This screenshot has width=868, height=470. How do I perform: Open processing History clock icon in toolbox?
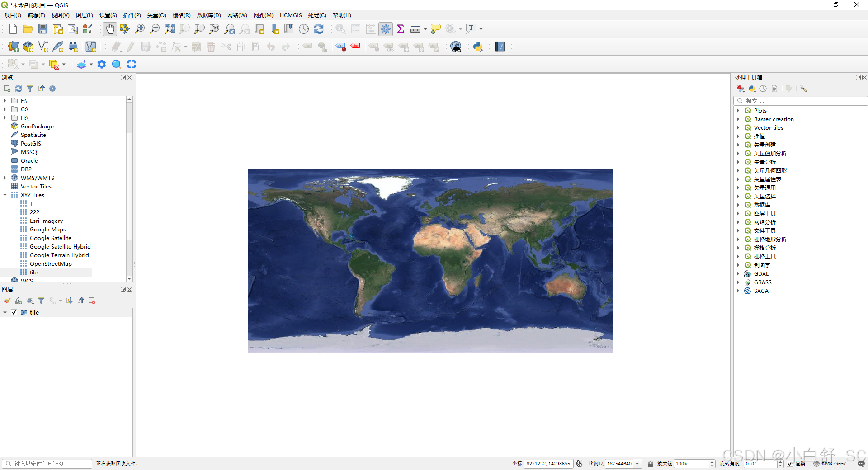point(763,89)
